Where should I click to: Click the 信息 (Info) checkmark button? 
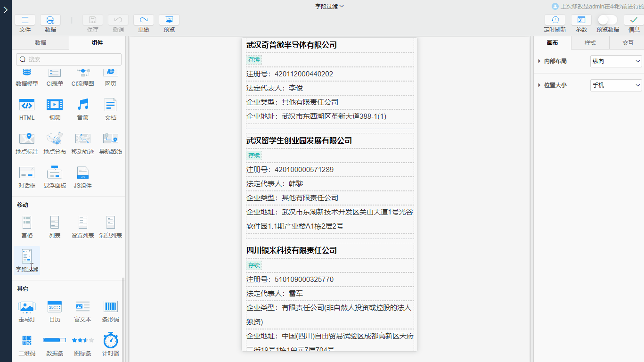[634, 20]
